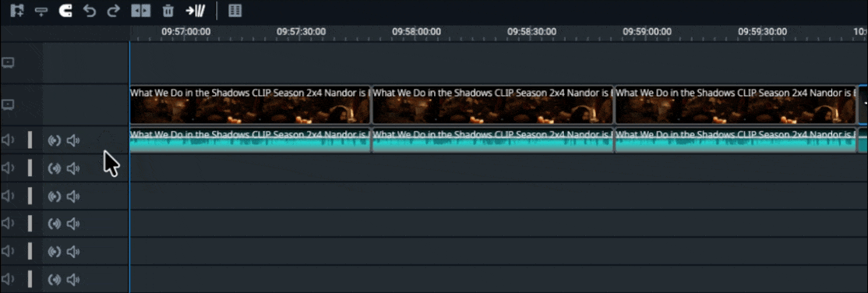
Task: Toggle visibility of the second video track
Action: pyautogui.click(x=8, y=104)
